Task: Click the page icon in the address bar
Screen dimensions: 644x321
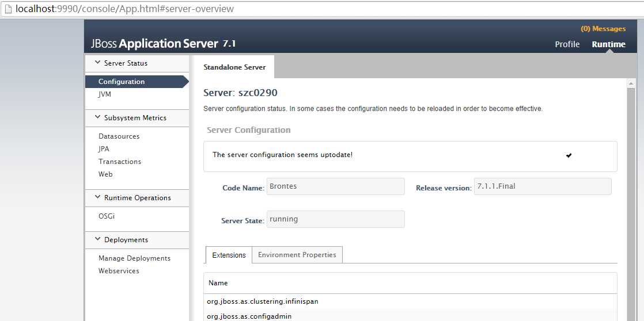Action: [x=7, y=9]
